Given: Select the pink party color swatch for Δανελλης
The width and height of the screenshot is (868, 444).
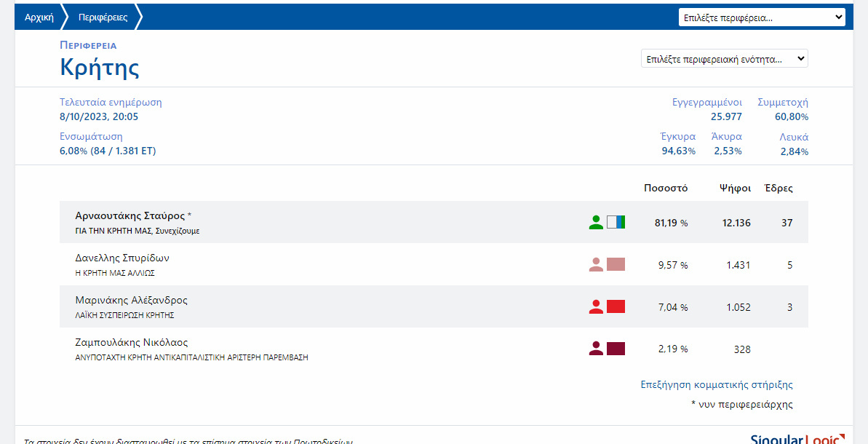Looking at the screenshot, I should click(x=616, y=264).
